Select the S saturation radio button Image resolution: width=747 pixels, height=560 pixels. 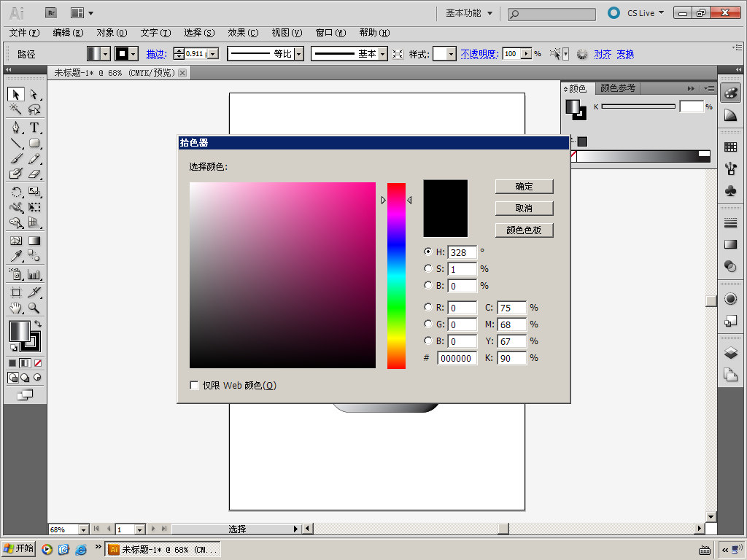[x=428, y=268]
